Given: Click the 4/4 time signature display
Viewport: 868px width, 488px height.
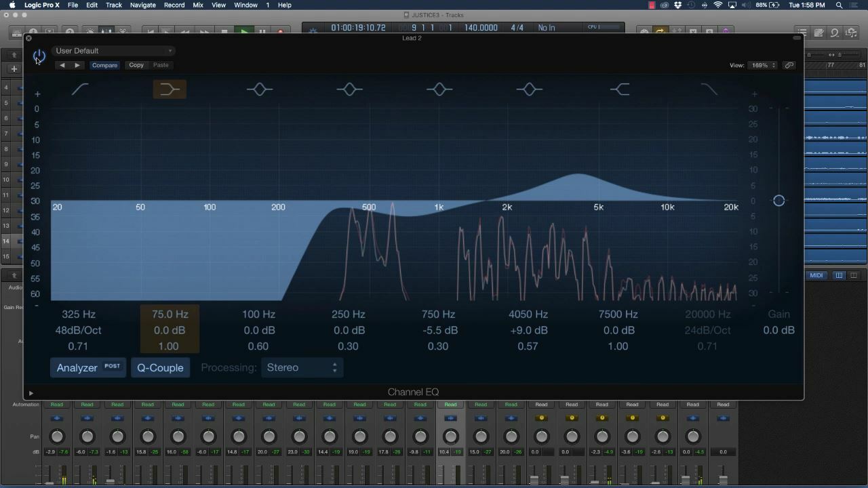Looking at the screenshot, I should tap(517, 28).
